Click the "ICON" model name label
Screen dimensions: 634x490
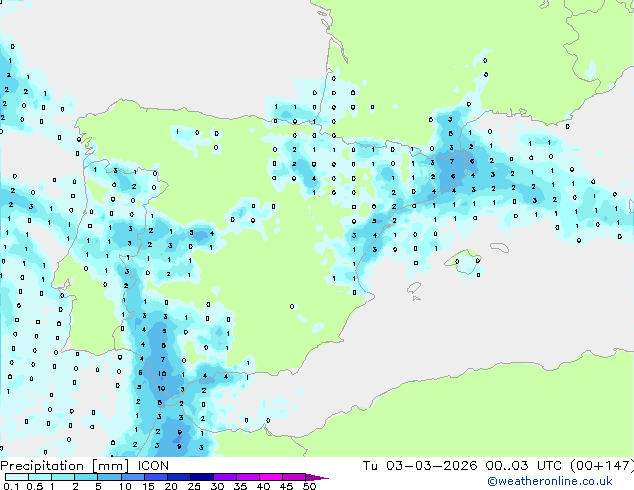point(153,466)
